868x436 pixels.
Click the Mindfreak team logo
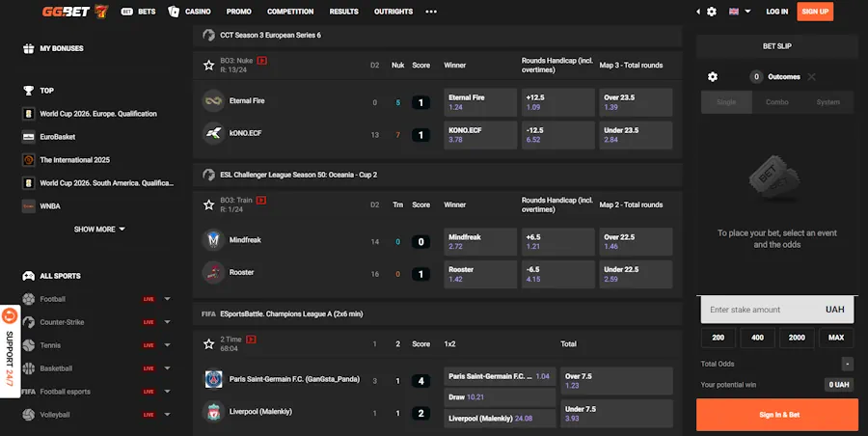pyautogui.click(x=213, y=240)
